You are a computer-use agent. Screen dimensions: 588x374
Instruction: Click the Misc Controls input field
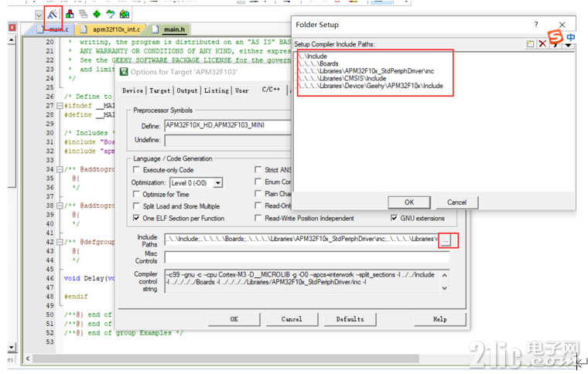pyautogui.click(x=306, y=257)
